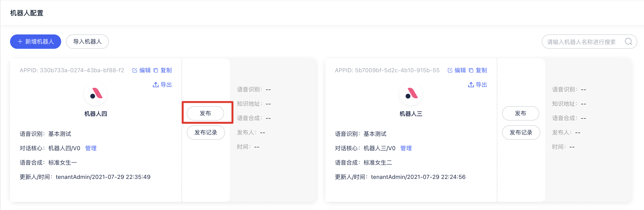Click 基本测试 value on 机器人三 card
Screen dimensions: 644x210
tap(375, 134)
